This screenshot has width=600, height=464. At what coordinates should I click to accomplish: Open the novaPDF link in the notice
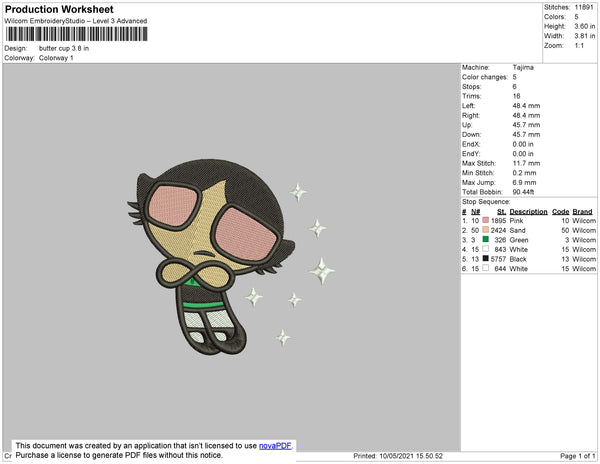pyautogui.click(x=275, y=445)
